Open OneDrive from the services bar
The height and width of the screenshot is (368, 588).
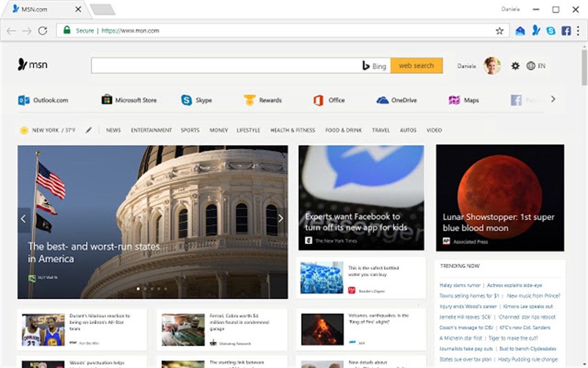pos(397,100)
